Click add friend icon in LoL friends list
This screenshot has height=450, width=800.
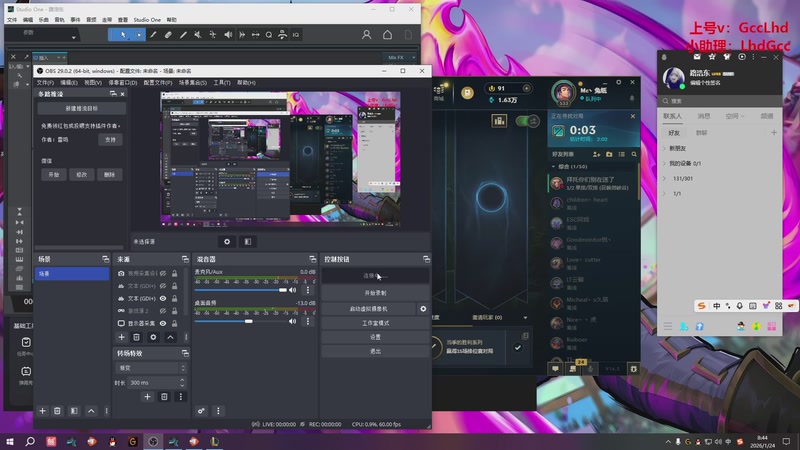(596, 154)
